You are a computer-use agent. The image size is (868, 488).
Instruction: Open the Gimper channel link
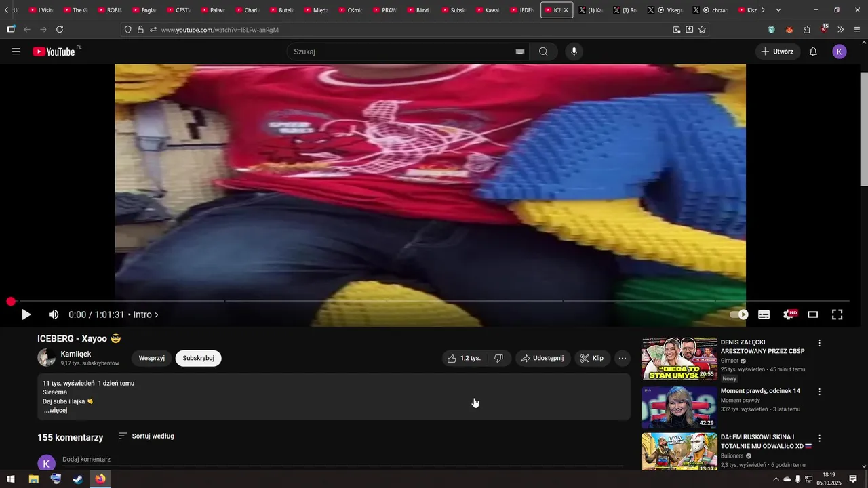coord(729,361)
